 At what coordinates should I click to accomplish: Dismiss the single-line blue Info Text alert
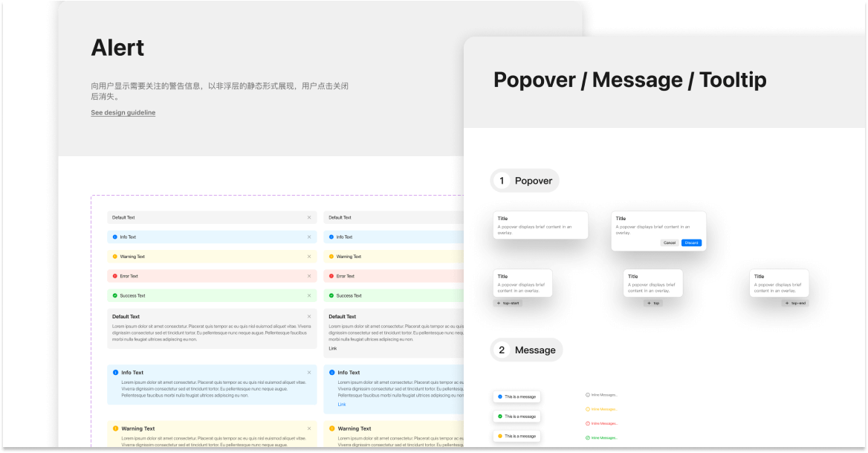(309, 237)
